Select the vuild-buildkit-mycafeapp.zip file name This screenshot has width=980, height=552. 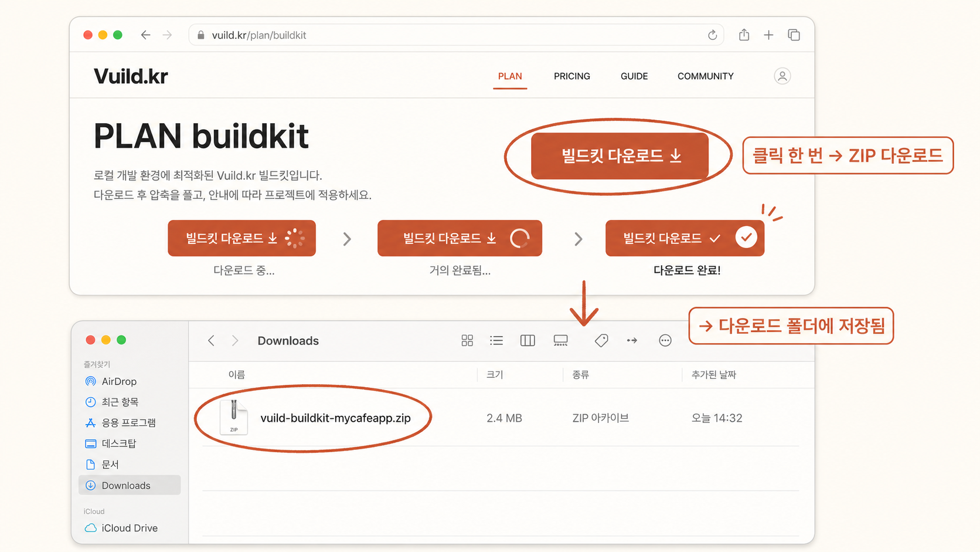(336, 418)
